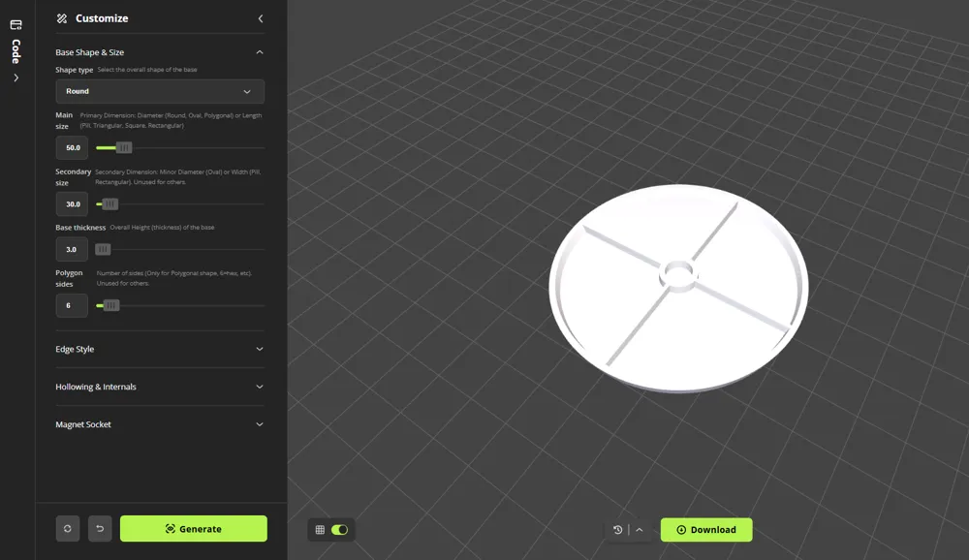Viewport: 969px width, 560px height.
Task: Click the download arrow icon inside the Download button
Action: [x=681, y=529]
